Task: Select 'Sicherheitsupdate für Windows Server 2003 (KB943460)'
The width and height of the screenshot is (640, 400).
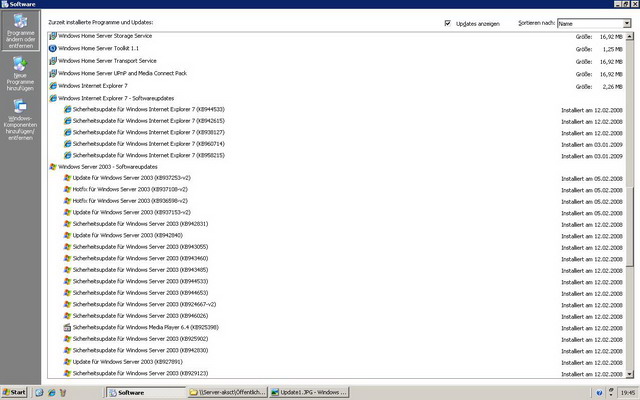Action: tap(140, 258)
